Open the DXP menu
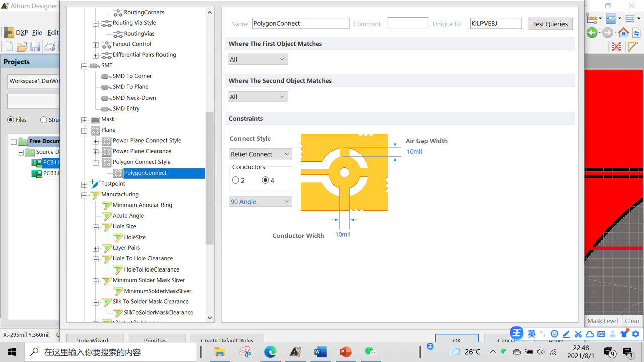Viewport: 644px width, 362px height. [22, 32]
